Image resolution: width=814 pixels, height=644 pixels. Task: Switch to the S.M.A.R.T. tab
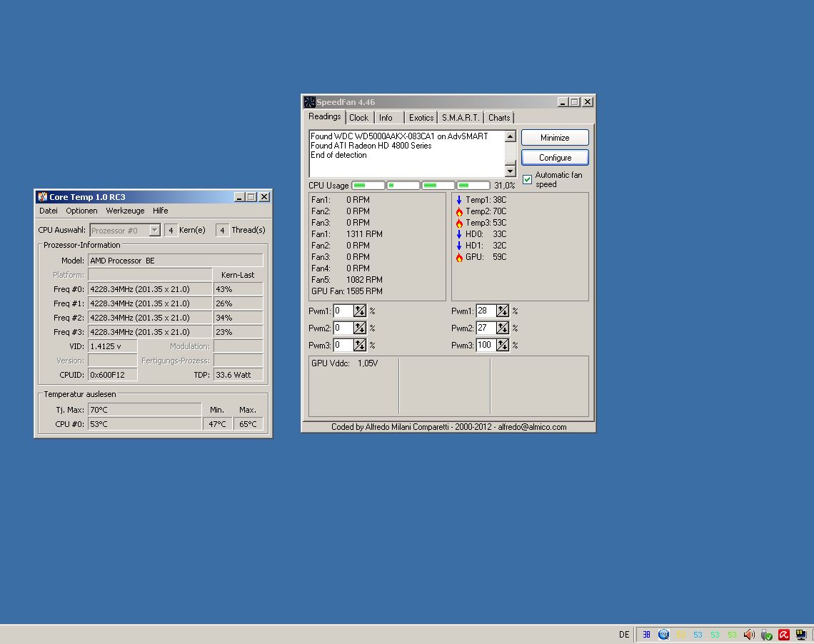point(461,118)
